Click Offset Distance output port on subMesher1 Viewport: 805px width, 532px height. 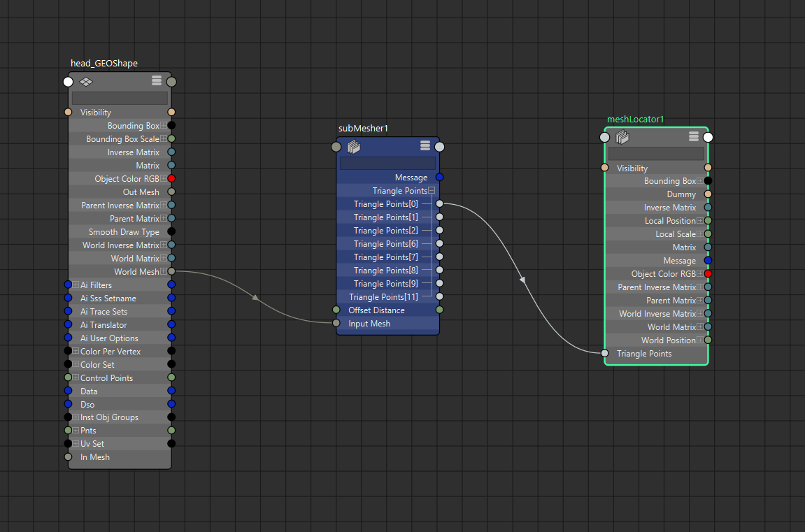pyautogui.click(x=439, y=310)
